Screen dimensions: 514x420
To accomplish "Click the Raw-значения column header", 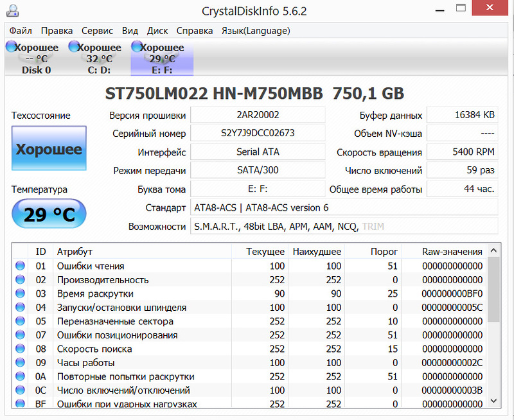I will tap(444, 252).
